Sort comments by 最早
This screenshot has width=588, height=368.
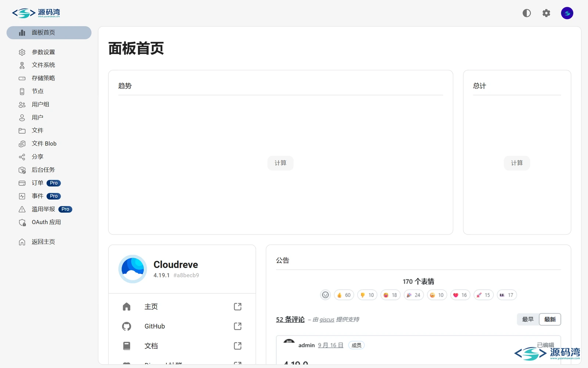(x=528, y=319)
